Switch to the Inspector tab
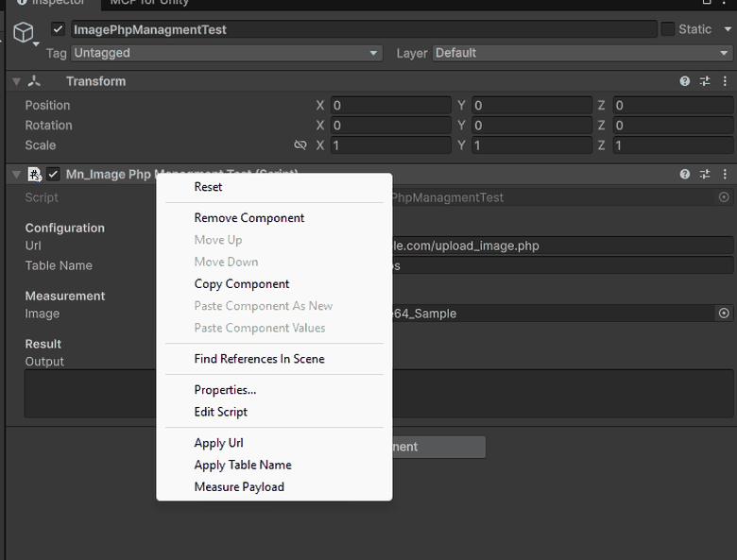This screenshot has height=560, width=737. coord(53,3)
